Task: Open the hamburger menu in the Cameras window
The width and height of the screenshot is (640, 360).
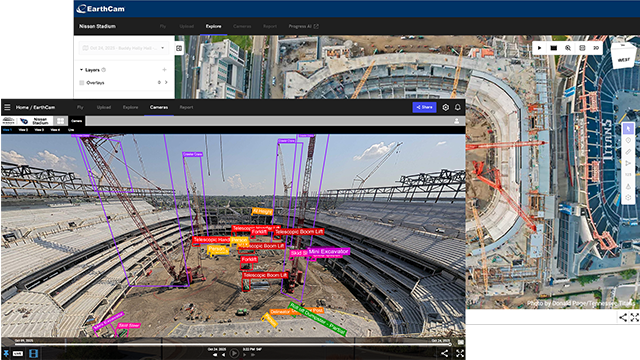Action: (7, 107)
